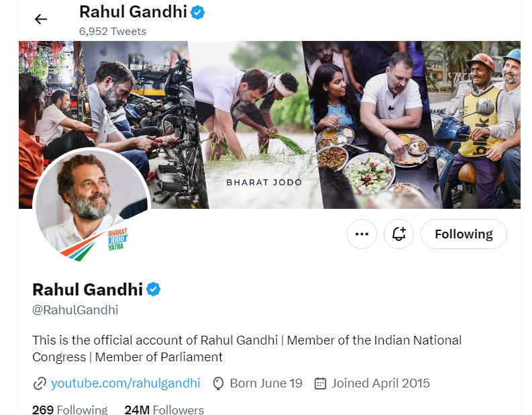Viewport: 532px width, 415px height.
Task: Click the calendar joined-date icon
Action: point(321,384)
